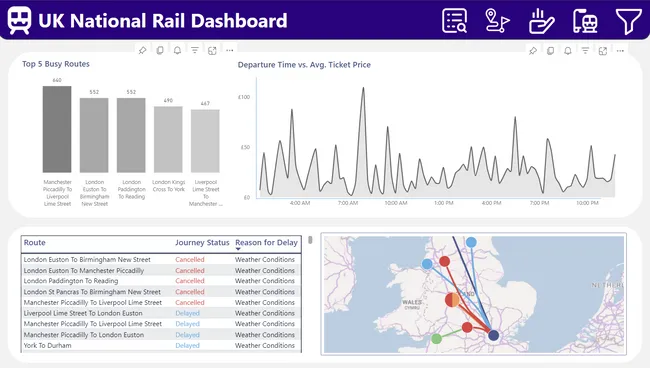
Task: Click the Top 5 Busy Routes title
Action: pos(56,64)
